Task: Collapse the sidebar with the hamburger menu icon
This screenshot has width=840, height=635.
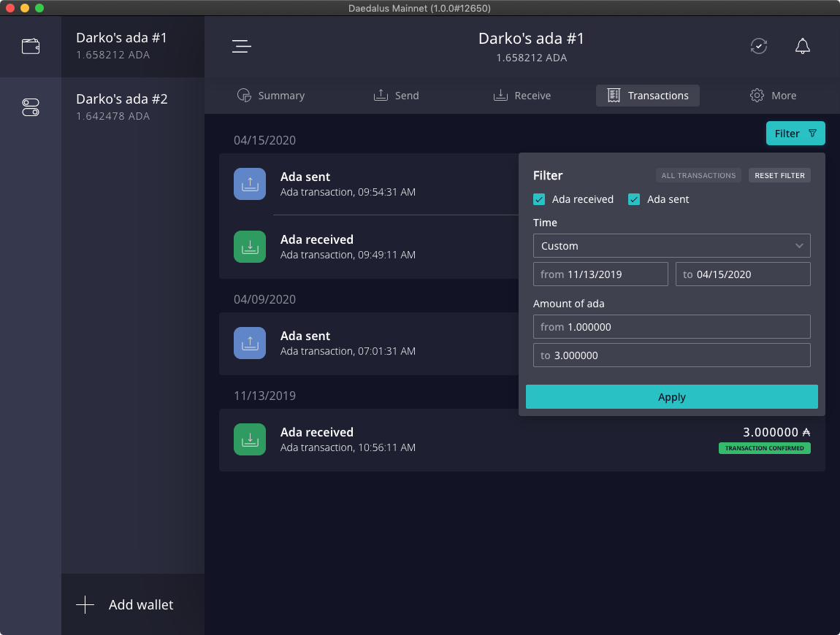Action: click(242, 47)
